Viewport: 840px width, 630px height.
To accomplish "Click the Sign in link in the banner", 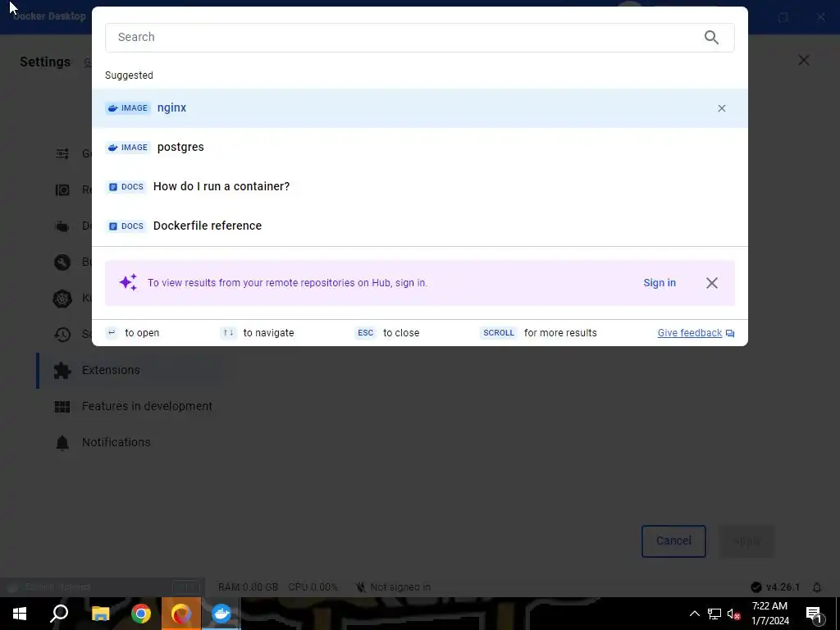I will [660, 283].
